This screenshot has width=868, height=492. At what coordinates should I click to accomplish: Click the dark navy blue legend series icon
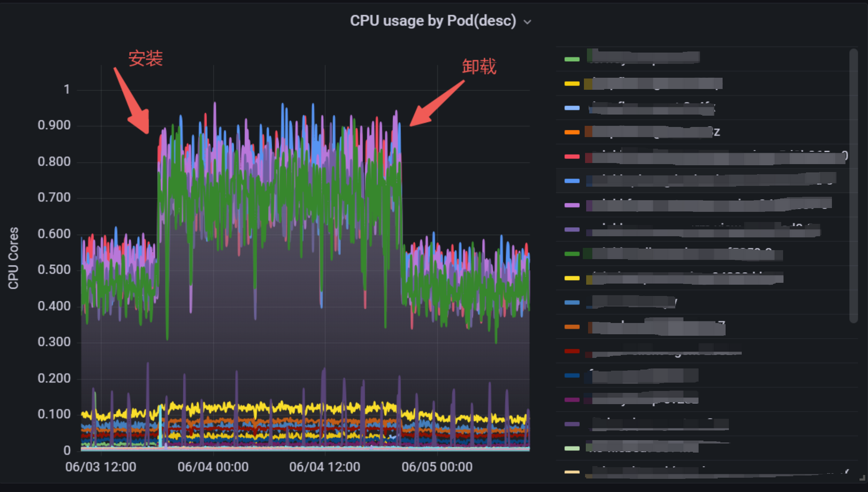tap(572, 376)
